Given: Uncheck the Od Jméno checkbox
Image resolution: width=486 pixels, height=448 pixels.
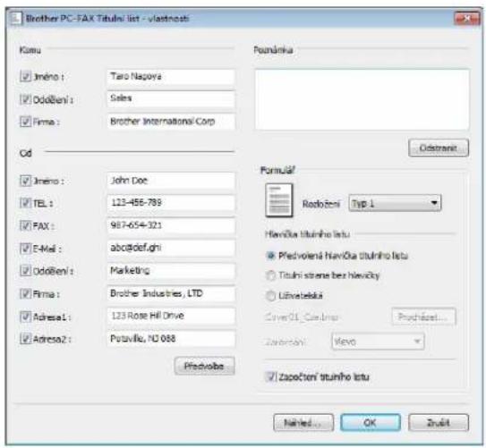Looking at the screenshot, I should pos(25,181).
